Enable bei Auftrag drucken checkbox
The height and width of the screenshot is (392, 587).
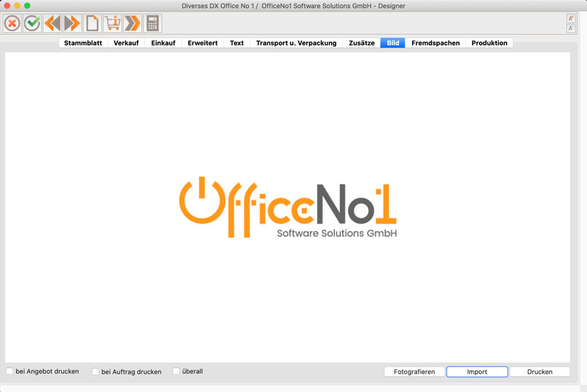(x=95, y=371)
